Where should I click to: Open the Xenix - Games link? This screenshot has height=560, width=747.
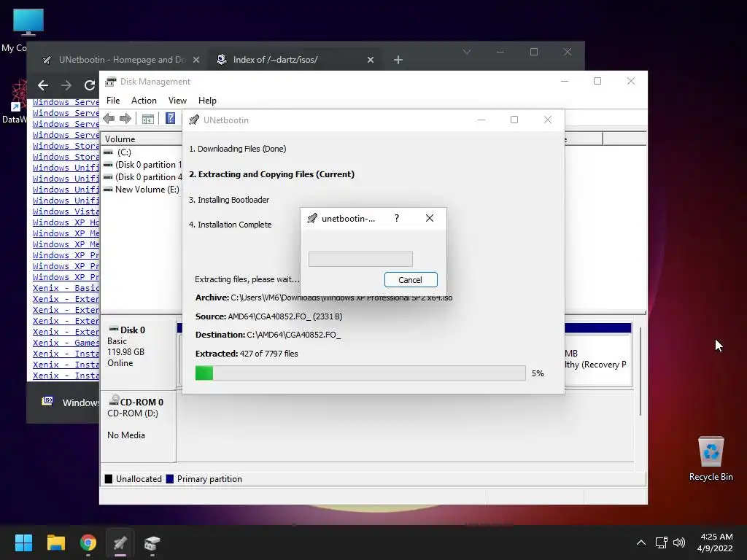[66, 343]
